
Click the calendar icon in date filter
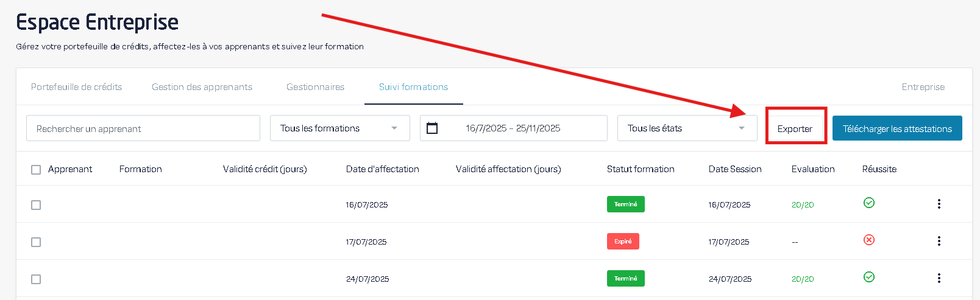point(432,128)
